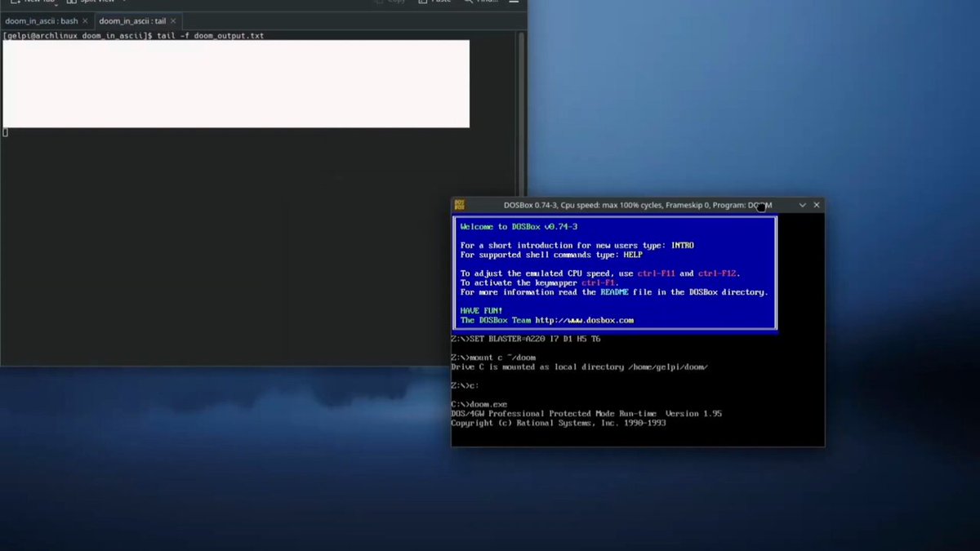
Task: Close the doom_in_ascii : tail tab
Action: click(175, 21)
